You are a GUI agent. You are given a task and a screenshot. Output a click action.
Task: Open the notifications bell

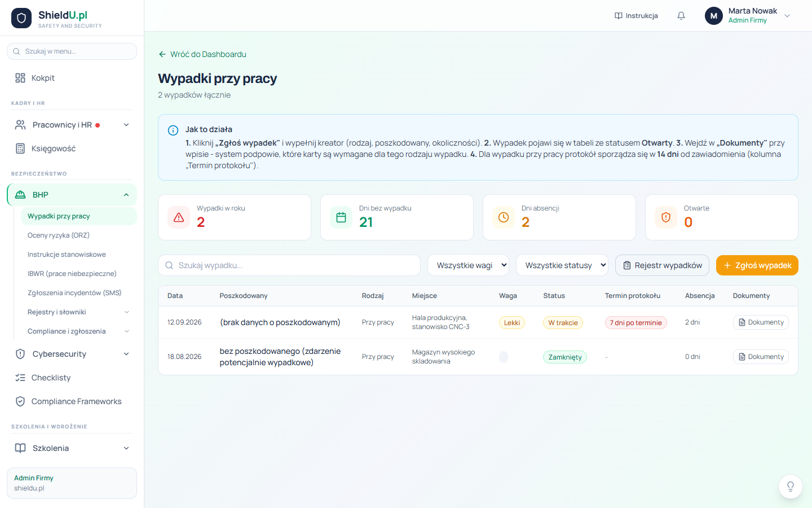(x=681, y=16)
